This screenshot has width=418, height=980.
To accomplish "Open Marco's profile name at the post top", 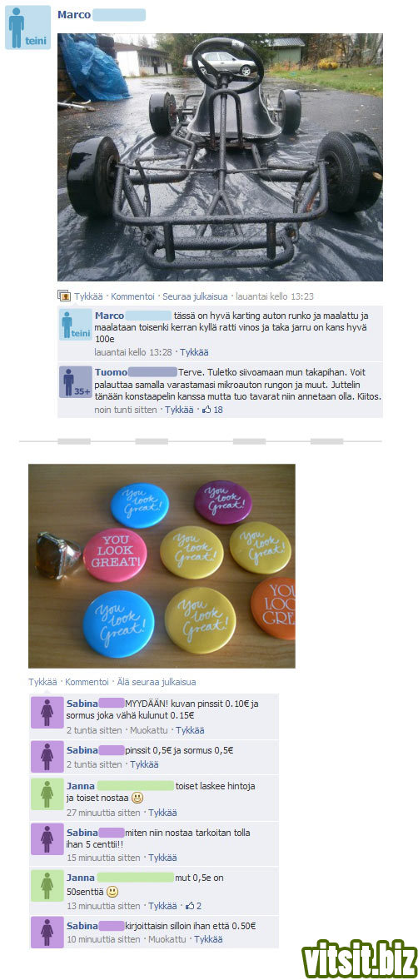I will point(74,15).
